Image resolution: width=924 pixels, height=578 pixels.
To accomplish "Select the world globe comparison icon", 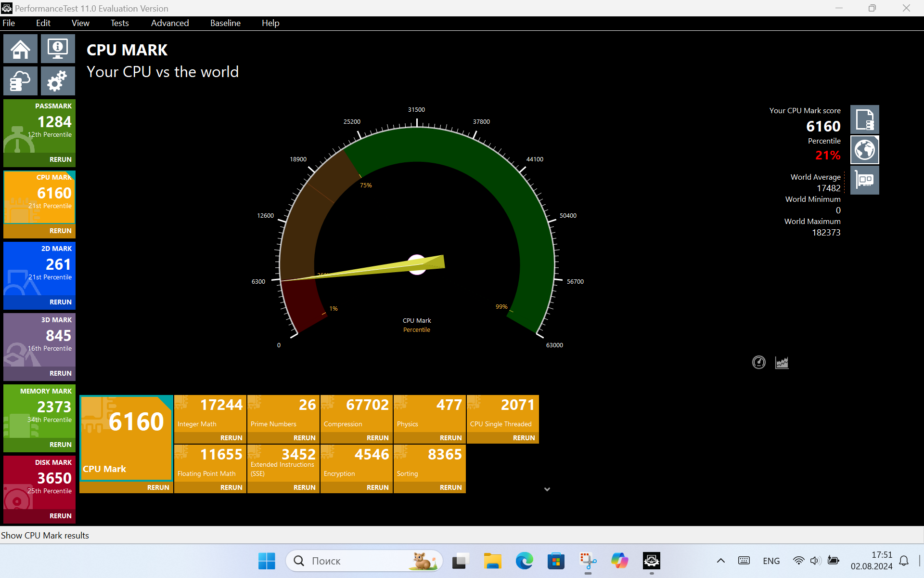I will [864, 150].
